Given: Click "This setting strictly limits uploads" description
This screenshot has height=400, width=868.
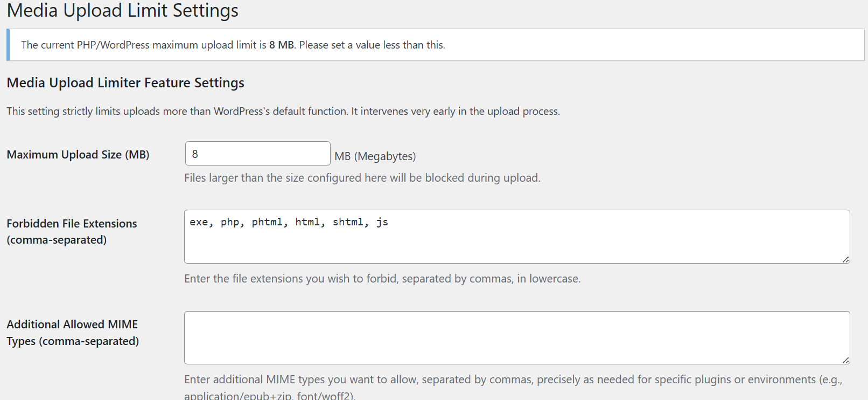Looking at the screenshot, I should 283,111.
